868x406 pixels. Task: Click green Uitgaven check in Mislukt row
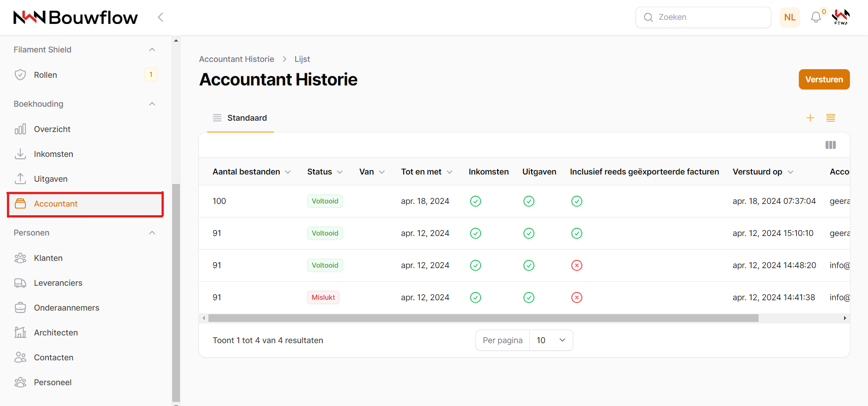pyautogui.click(x=528, y=297)
